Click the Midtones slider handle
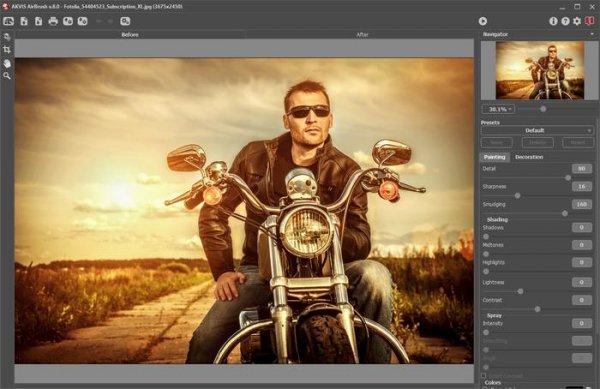600x389 pixels. click(x=486, y=254)
